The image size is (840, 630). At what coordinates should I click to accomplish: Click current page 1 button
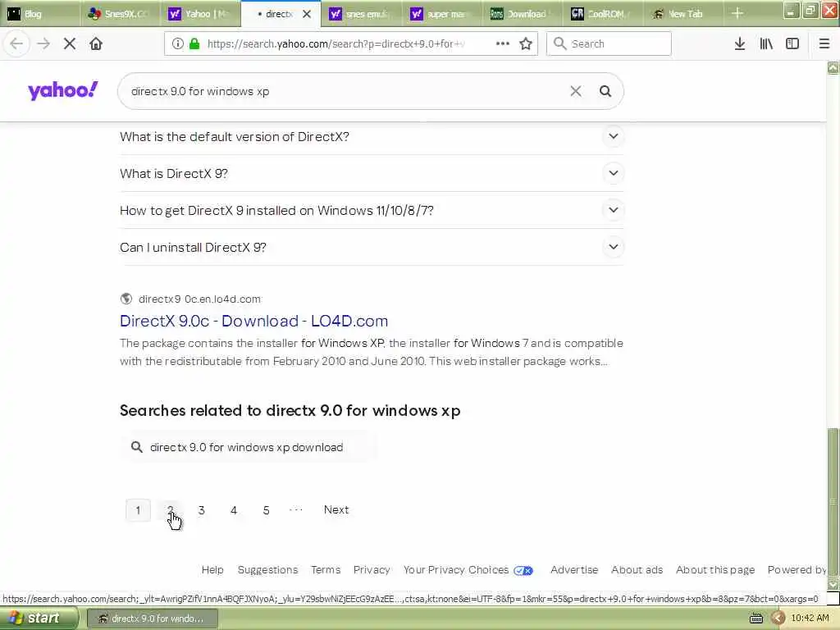coord(138,510)
